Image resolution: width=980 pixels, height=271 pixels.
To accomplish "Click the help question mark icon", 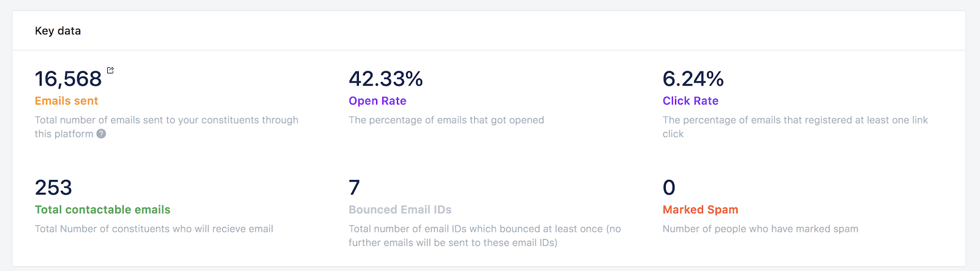I will click(x=101, y=134).
